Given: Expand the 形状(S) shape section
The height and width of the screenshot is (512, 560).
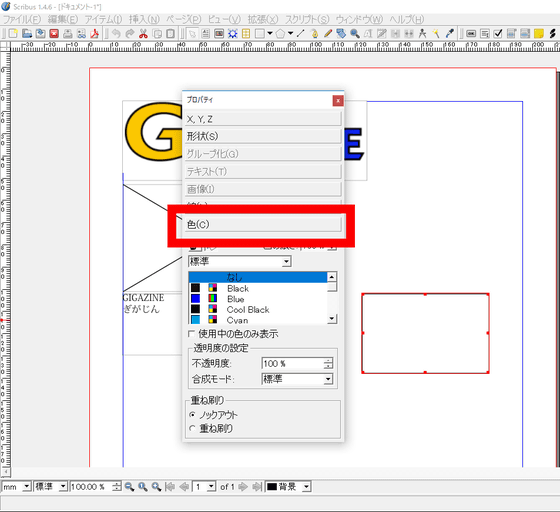Looking at the screenshot, I should click(x=263, y=136).
